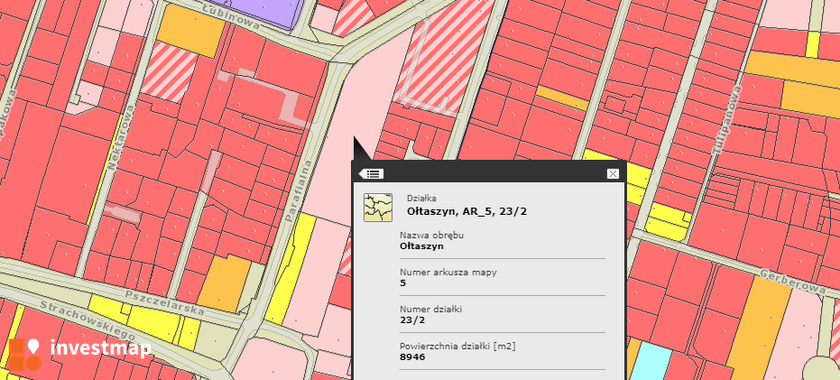Click the Numer działki value 23/2
840x380 pixels.
[411, 320]
